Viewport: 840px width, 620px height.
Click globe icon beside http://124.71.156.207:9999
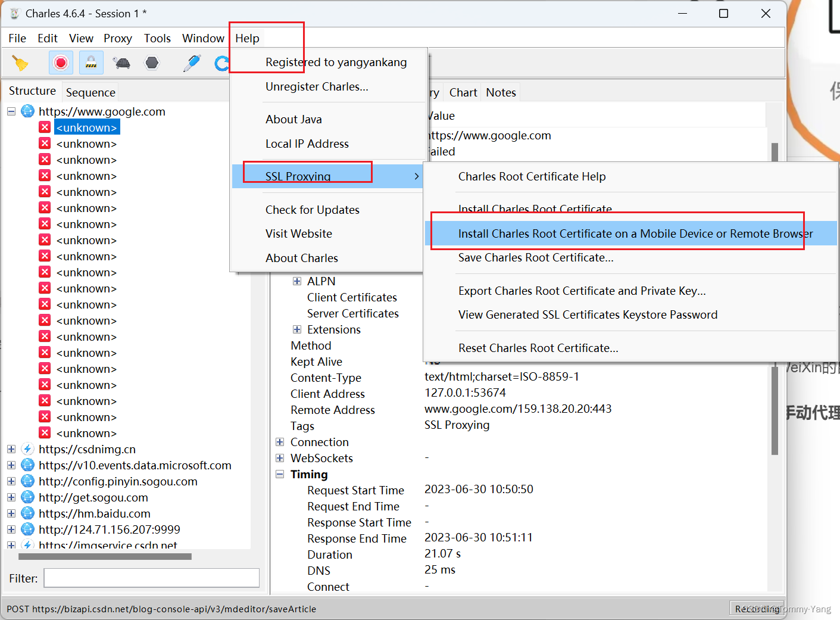28,529
